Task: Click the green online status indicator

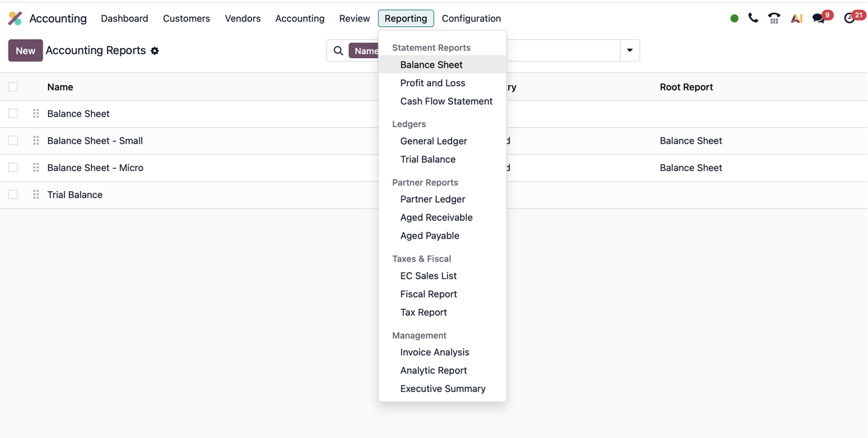Action: click(x=734, y=18)
